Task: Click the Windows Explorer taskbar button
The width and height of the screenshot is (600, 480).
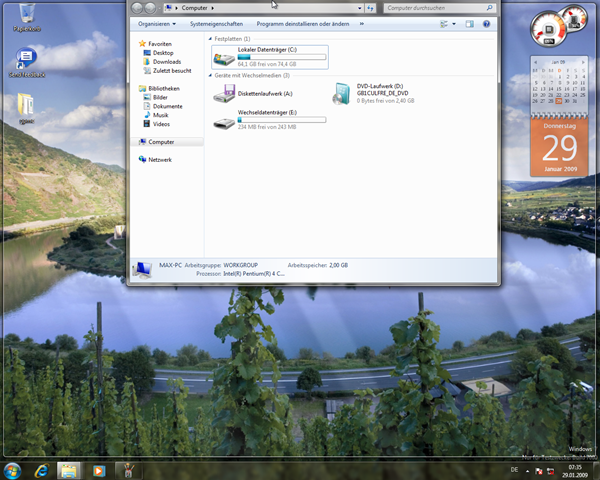Action: 69,470
